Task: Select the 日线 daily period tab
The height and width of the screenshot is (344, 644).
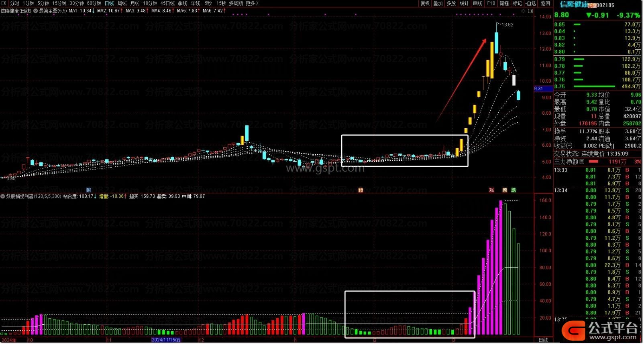Action: tap(109, 3)
